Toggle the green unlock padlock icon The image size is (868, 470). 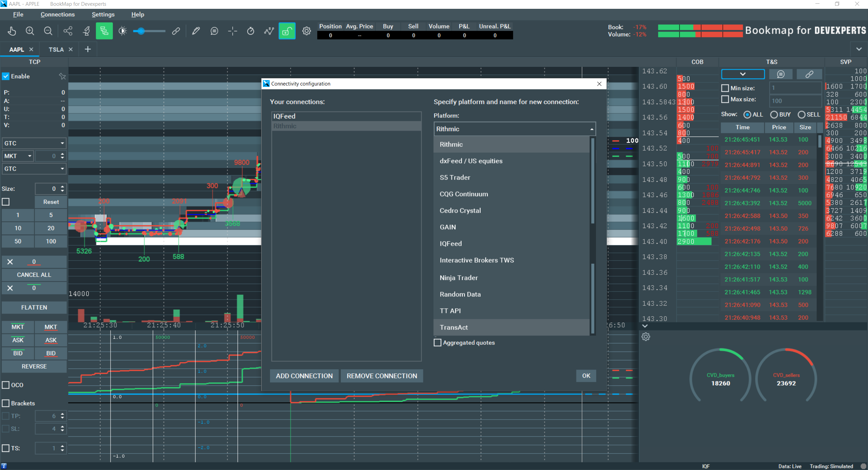click(287, 31)
